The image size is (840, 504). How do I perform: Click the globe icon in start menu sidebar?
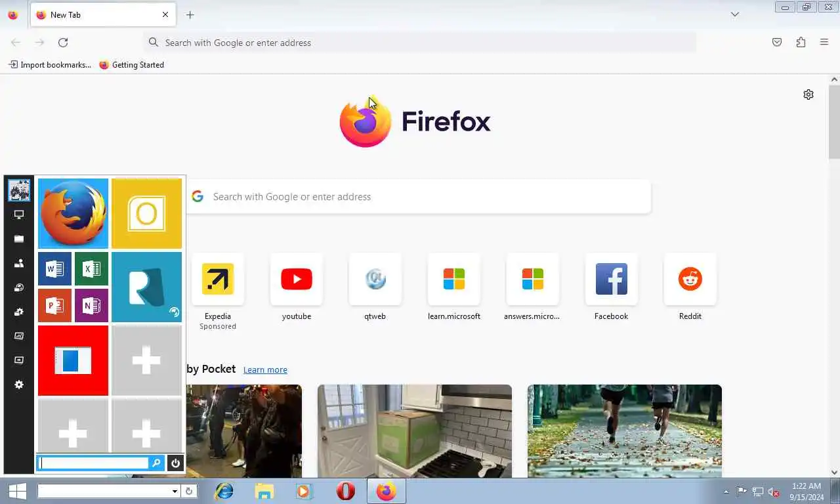[19, 287]
